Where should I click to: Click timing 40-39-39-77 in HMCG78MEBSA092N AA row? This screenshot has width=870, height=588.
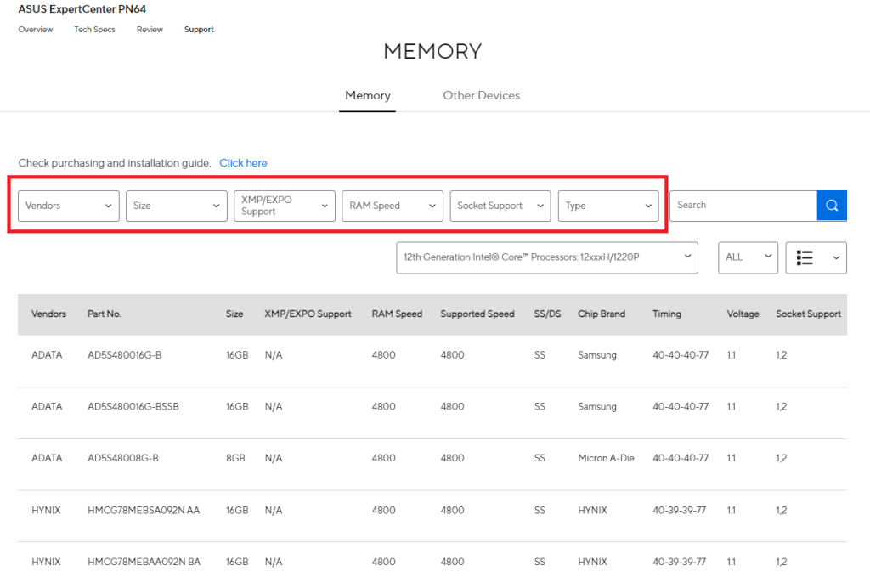tap(680, 511)
